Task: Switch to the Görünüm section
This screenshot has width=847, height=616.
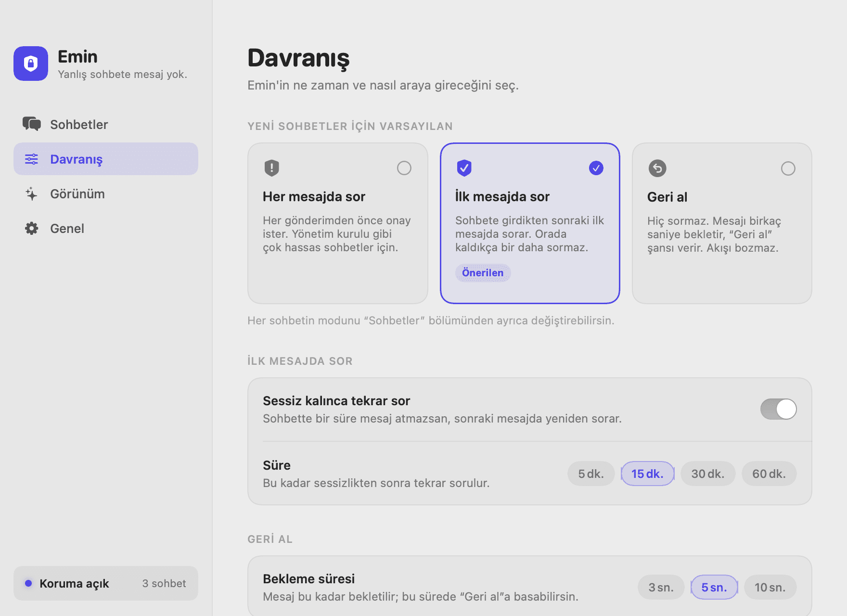Action: click(106, 193)
